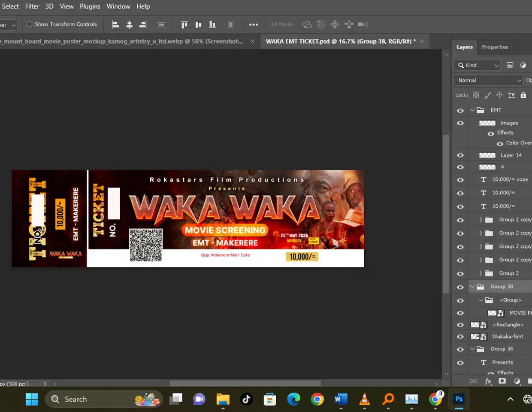The width and height of the screenshot is (532, 412).
Task: Open the Window menu
Action: point(118,6)
